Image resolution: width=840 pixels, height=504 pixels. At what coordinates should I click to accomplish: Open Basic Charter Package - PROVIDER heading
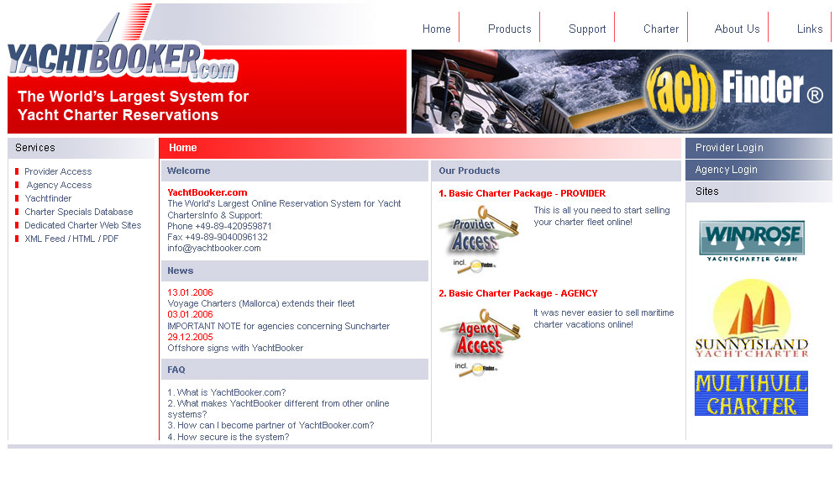(522, 193)
